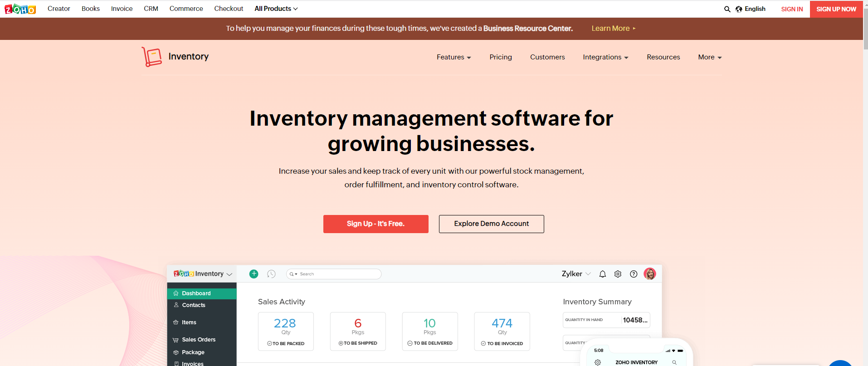This screenshot has width=868, height=366.
Task: Click the 10 Pkgs To Be Delivered card
Action: point(430,332)
